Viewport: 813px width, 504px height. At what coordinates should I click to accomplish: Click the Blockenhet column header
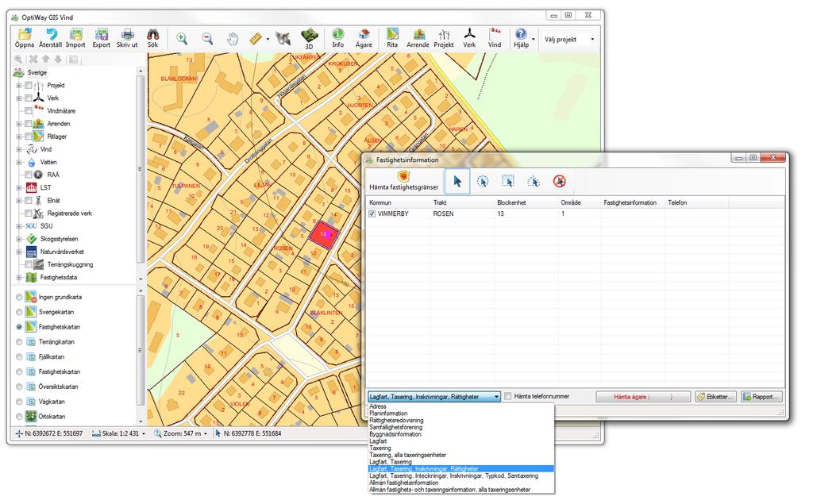tap(526, 202)
